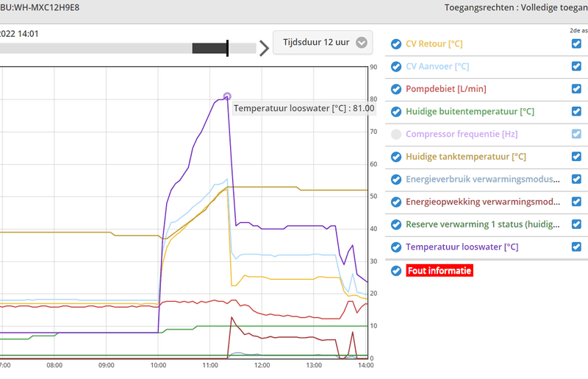Image resolution: width=588 pixels, height=379 pixels.
Task: Toggle the round icon for Temperatuur looswater
Action: (396, 247)
